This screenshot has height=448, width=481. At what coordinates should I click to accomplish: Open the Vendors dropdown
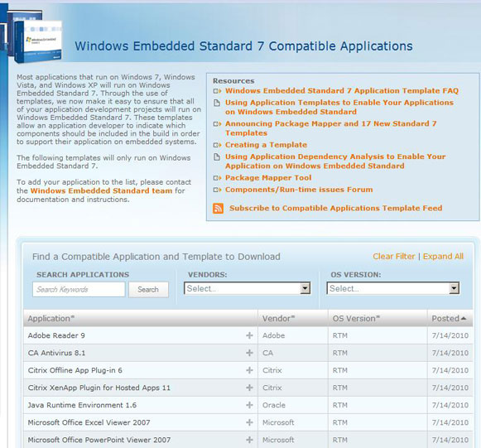(x=248, y=288)
